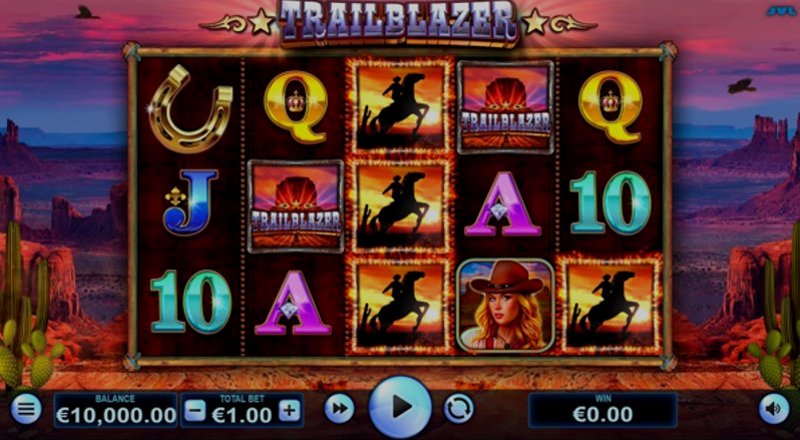Mute the game sound speaker icon

(773, 409)
